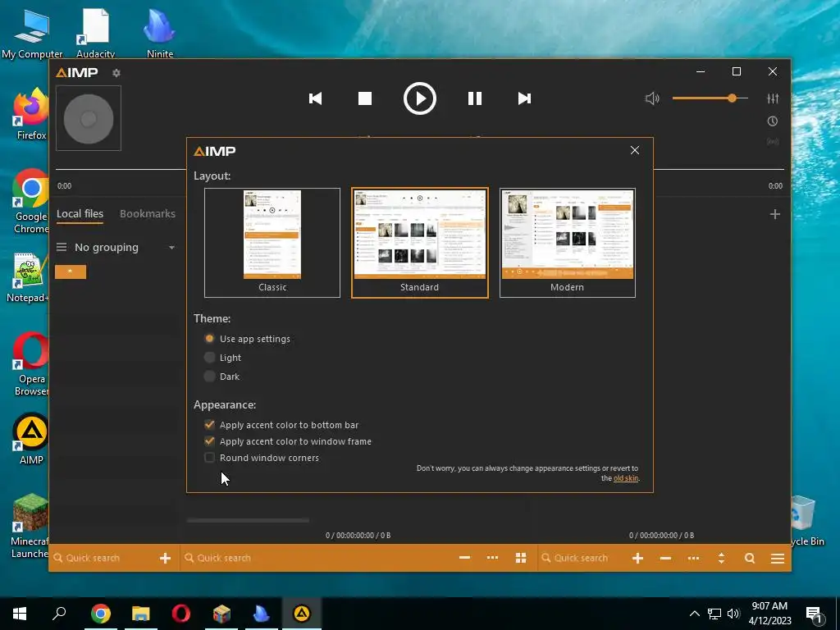
Task: Switch to Bookmarks tab
Action: tap(148, 214)
